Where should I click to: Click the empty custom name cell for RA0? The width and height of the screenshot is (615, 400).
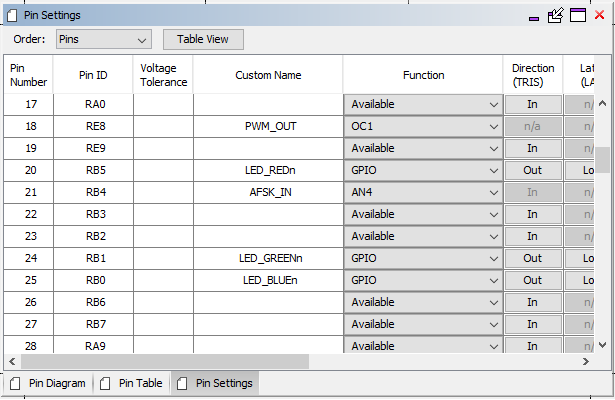[268, 104]
